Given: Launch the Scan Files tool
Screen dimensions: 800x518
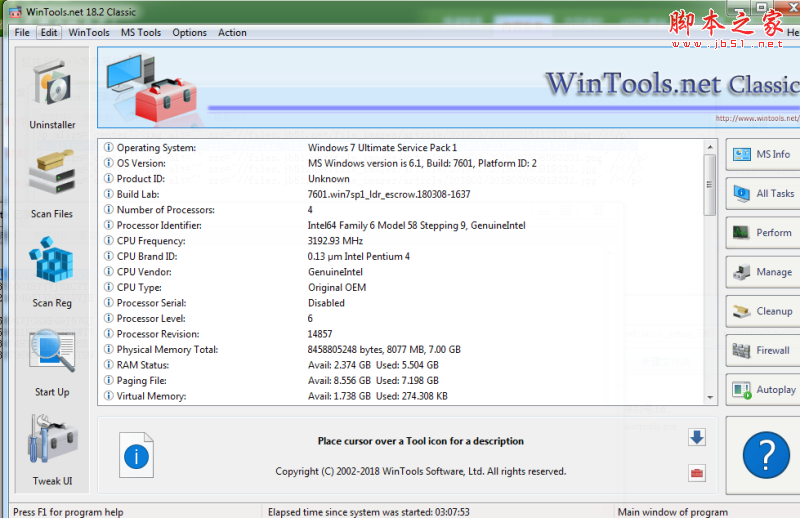Looking at the screenshot, I should coord(52,184).
